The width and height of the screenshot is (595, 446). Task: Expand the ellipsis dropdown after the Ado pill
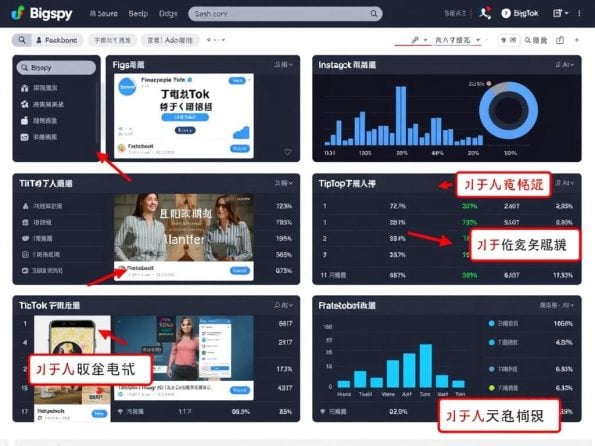click(x=216, y=40)
